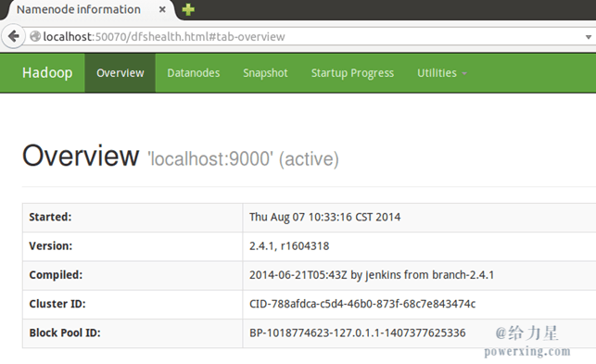Open a new tab with the green plus icon
596x364 pixels.
[x=188, y=9]
